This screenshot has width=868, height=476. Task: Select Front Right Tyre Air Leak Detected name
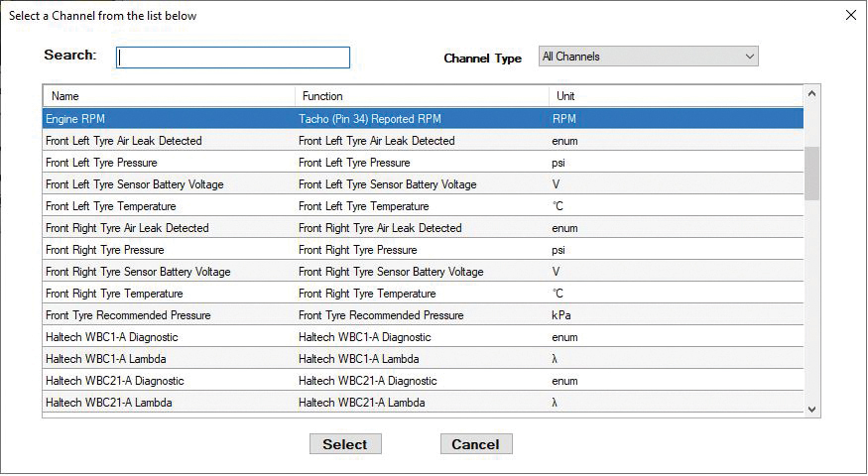coord(127,228)
